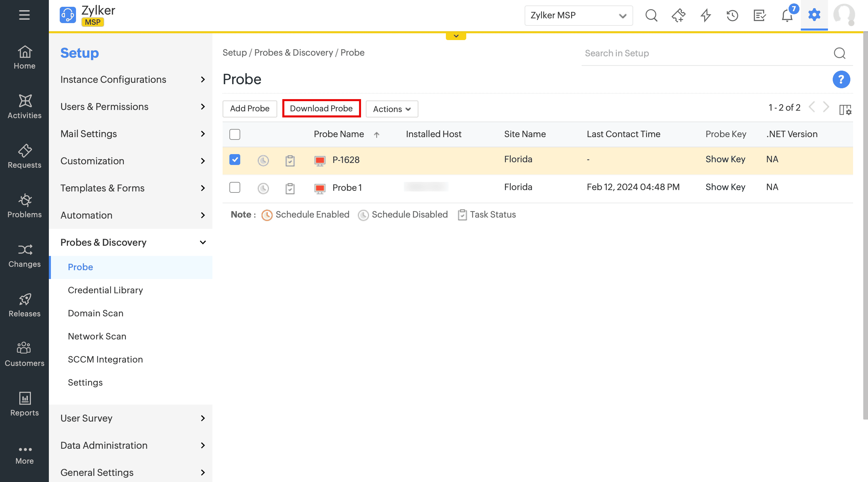Uncheck the P-1628 probe checkbox
Screen dimensions: 868x482
(235, 160)
